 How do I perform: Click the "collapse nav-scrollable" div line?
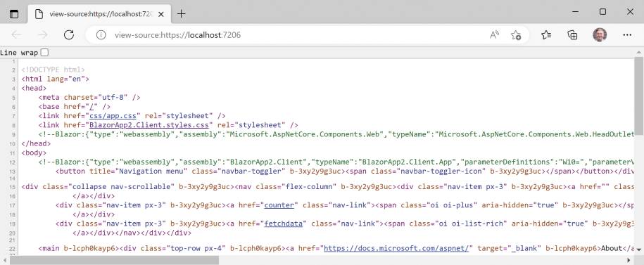328,187
